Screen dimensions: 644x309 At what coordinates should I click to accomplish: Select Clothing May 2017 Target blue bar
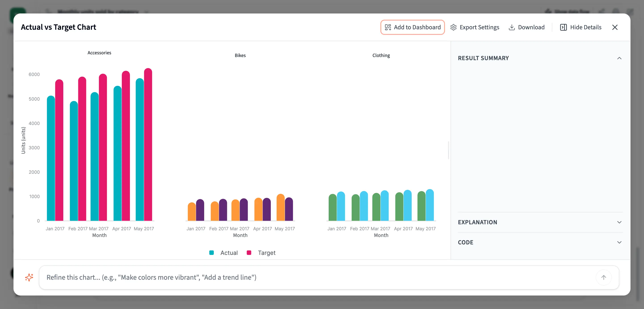pos(430,205)
